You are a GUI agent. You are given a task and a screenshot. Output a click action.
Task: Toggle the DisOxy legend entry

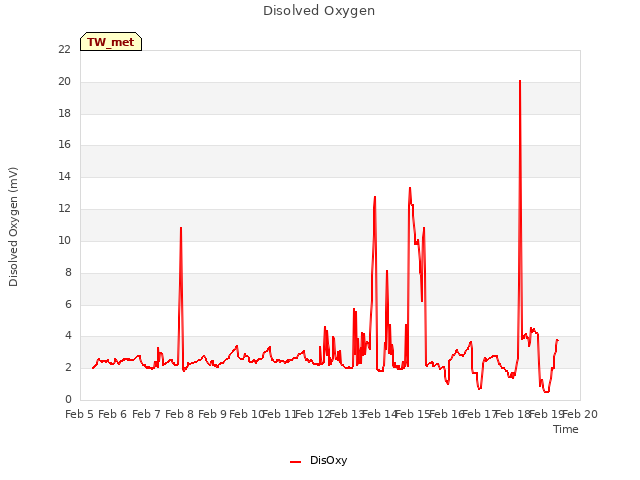318,460
